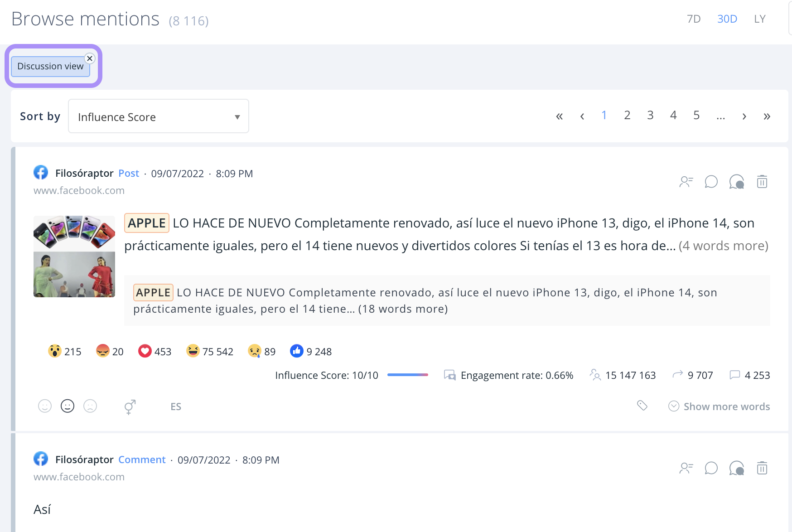Go to previous page of mentions
792x532 pixels.
(582, 116)
